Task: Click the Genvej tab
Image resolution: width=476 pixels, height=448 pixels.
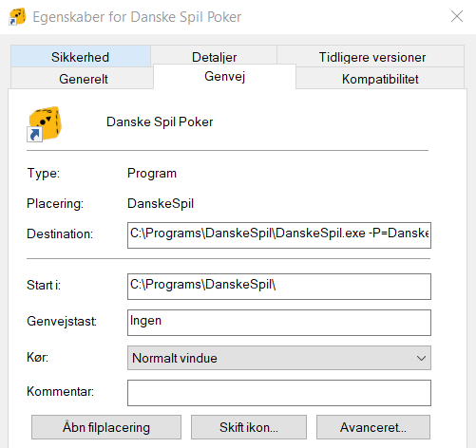Action: pos(224,77)
